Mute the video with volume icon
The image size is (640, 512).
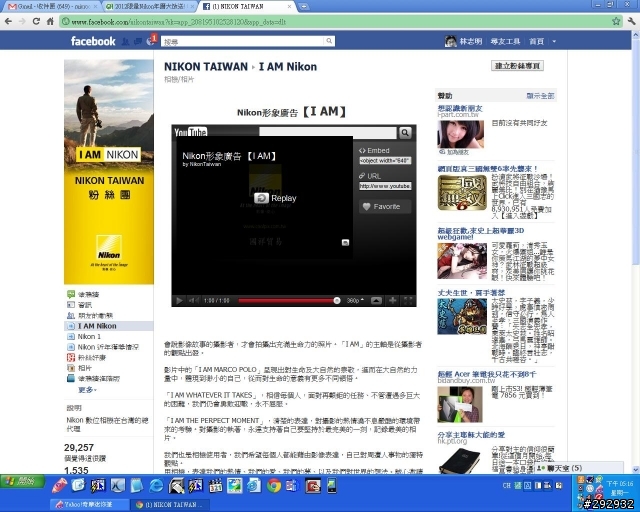point(193,301)
